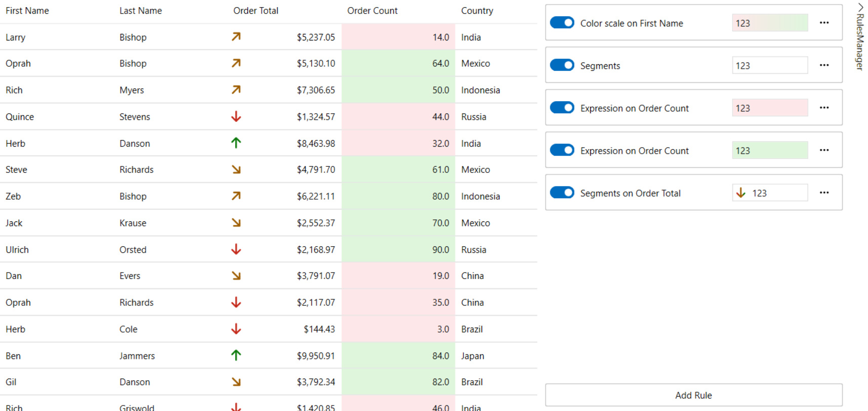
Task: Click the green up arrow in Herb Danson's row
Action: click(236, 143)
